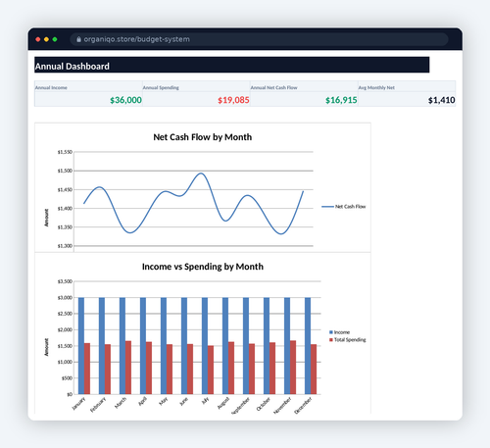This screenshot has height=448, width=490.
Task: Click the lock icon in address bar
Action: click(78, 39)
